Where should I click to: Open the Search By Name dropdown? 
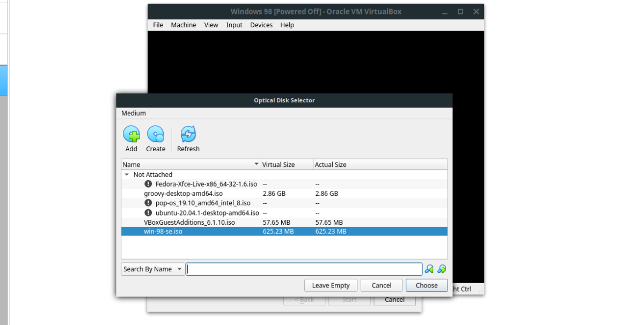[x=153, y=269]
